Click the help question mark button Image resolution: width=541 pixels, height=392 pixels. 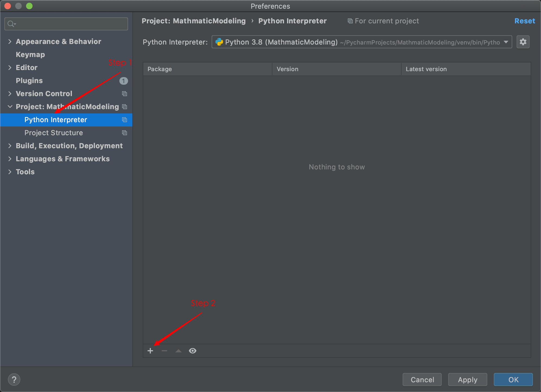[x=14, y=380]
